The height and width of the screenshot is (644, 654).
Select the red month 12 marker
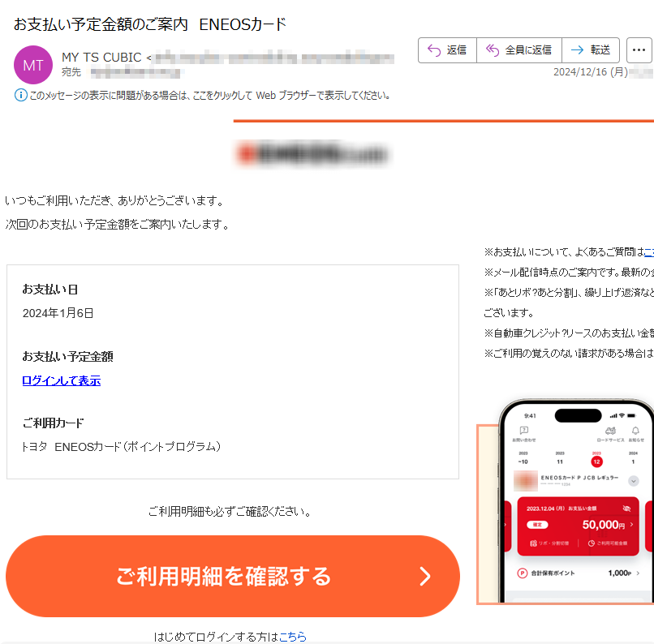pos(597,462)
